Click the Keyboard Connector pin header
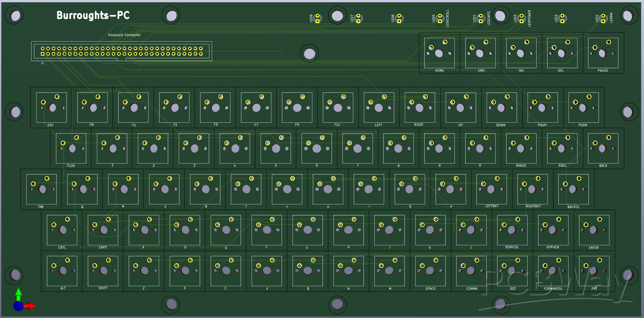 pyautogui.click(x=122, y=51)
